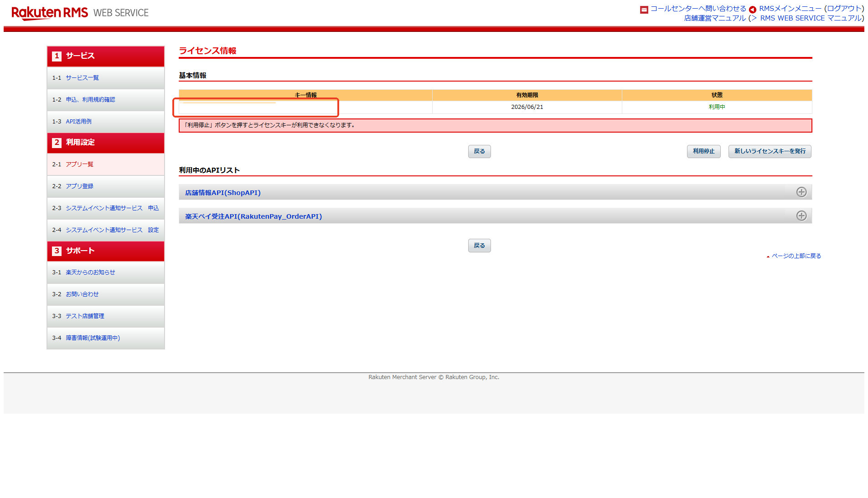Open 3-1 楽天からのお知らせ
The width and height of the screenshot is (868, 498).
106,272
